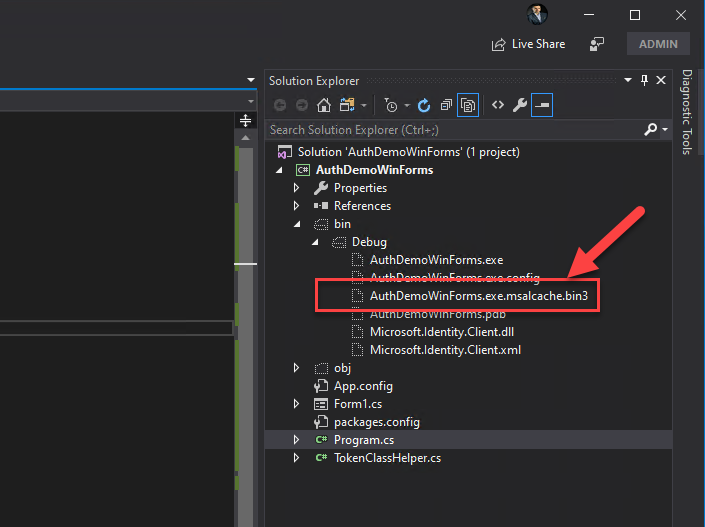
Task: Click the editor scrollbar up arrow
Action: [x=245, y=138]
